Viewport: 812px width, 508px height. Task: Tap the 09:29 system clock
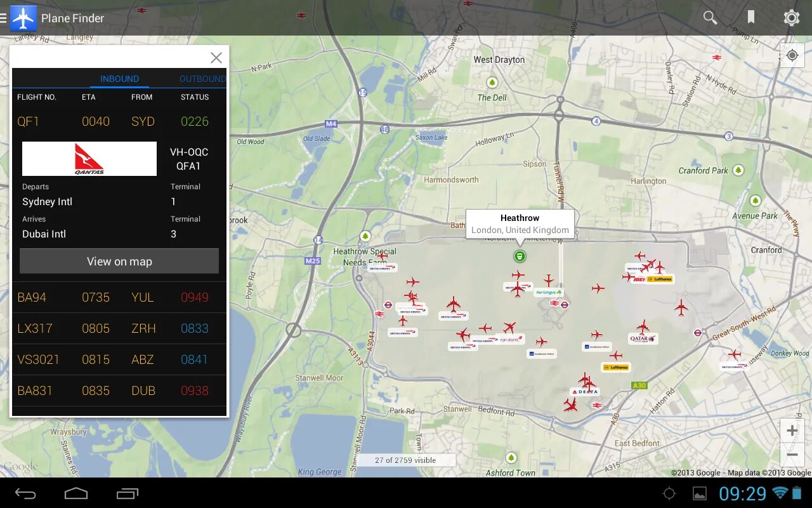743,493
